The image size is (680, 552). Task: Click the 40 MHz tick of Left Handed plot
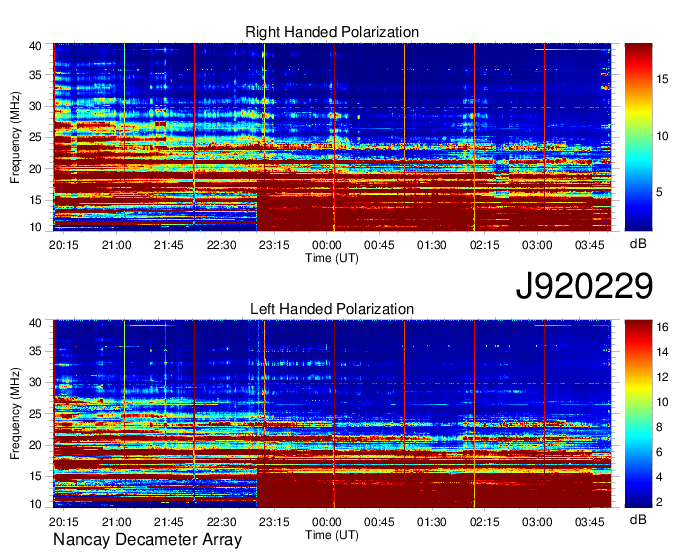(x=35, y=323)
